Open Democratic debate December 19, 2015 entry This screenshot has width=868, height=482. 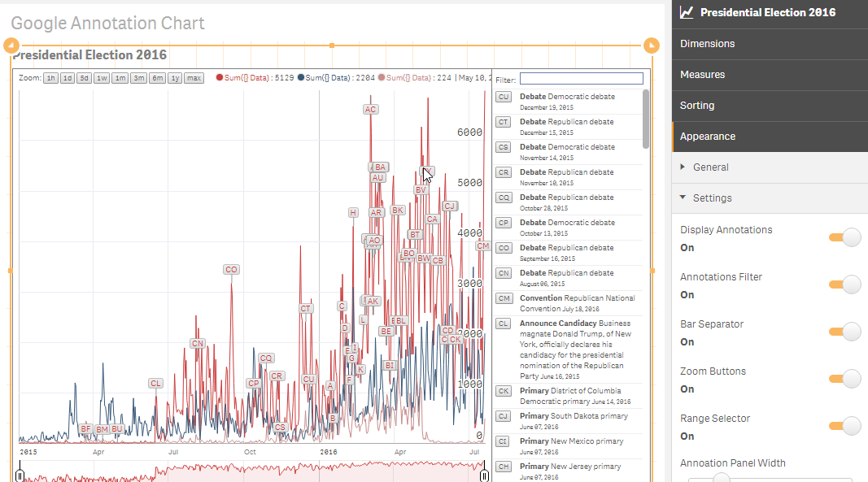click(567, 102)
